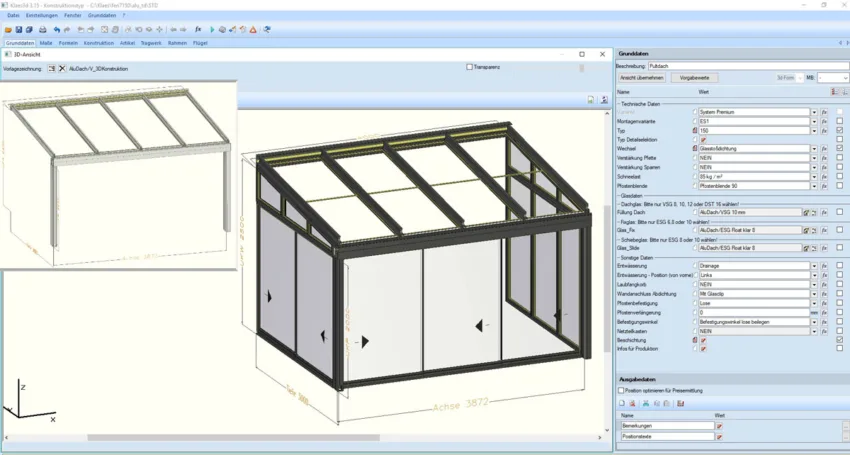
Task: Click edit pencil icon for Beschichtung
Action: [704, 341]
